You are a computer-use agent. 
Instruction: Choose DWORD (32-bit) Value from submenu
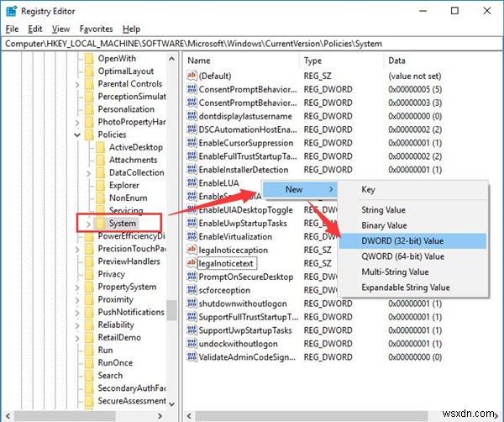412,241
